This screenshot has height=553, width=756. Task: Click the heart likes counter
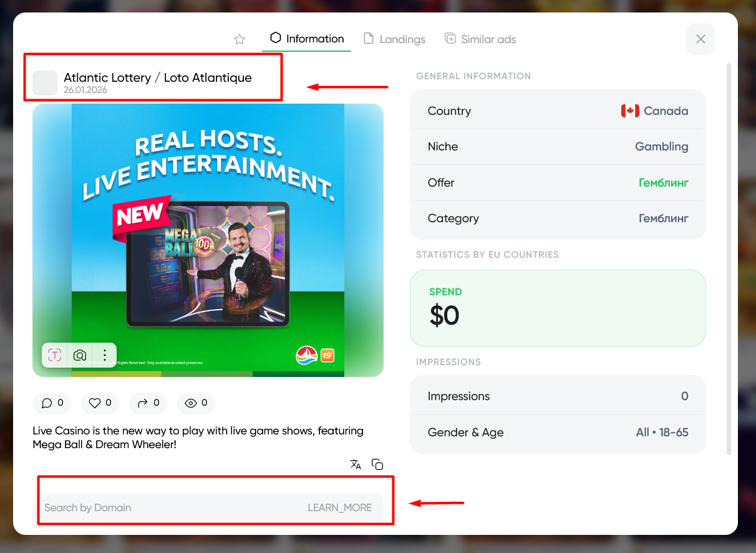pos(100,403)
